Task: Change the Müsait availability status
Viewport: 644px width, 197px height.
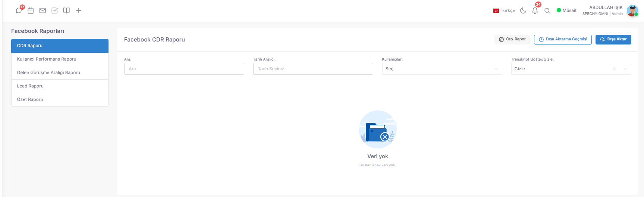Action: pos(566,10)
